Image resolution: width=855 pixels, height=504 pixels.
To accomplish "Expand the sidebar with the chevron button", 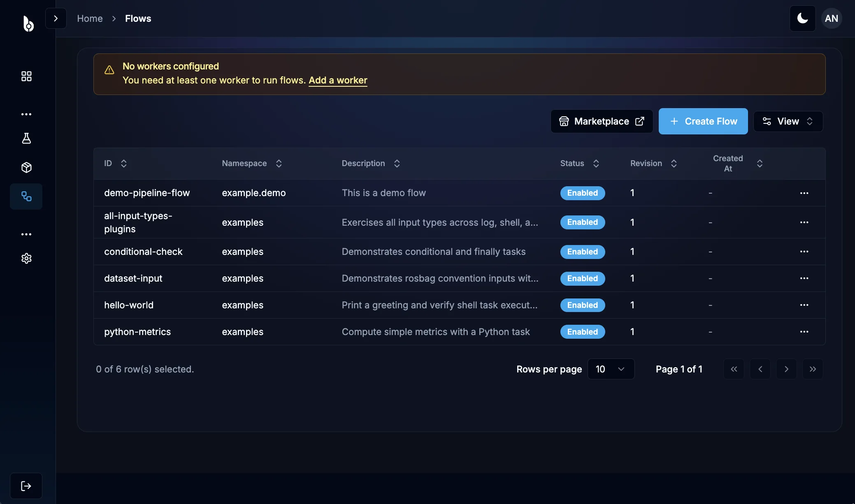I will (56, 18).
